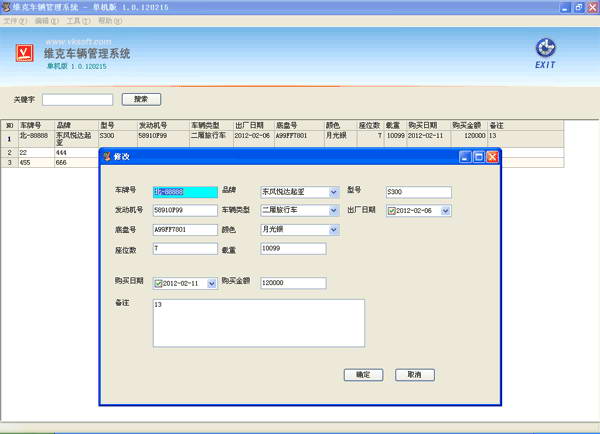Click the 型号 column header in table
Viewport: 600px width, 434px height.
[x=118, y=125]
